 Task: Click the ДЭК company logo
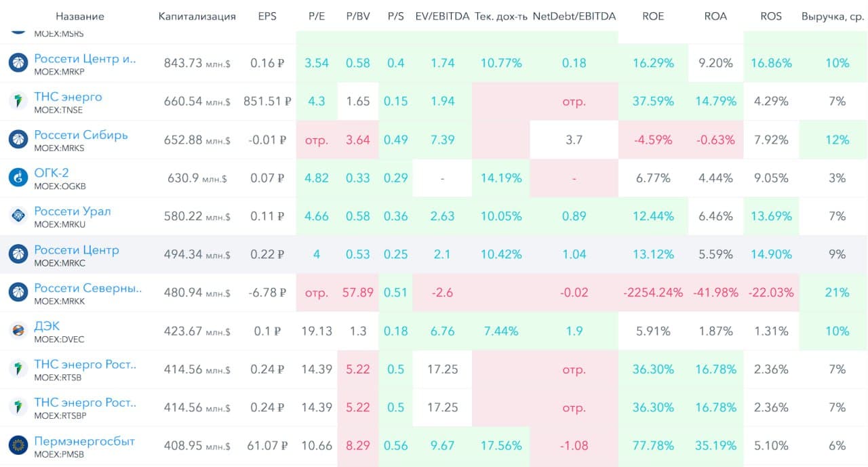18,331
